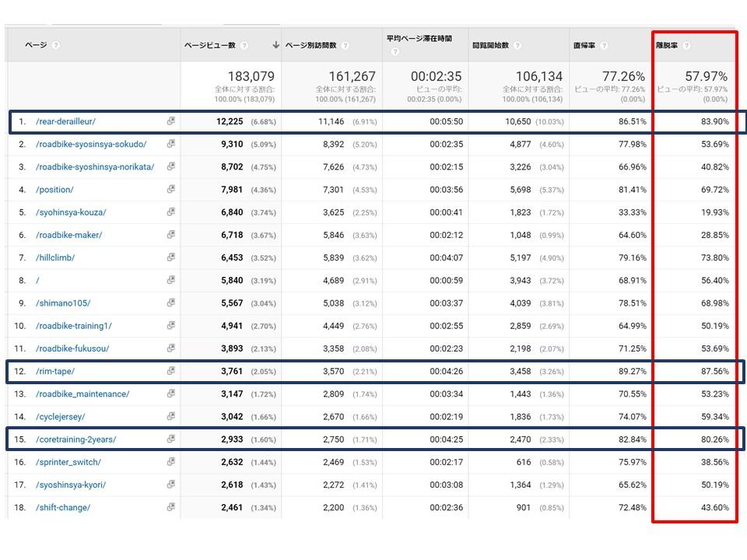Open the /roadbike-maker/ page link
747x560 pixels.
point(68,235)
